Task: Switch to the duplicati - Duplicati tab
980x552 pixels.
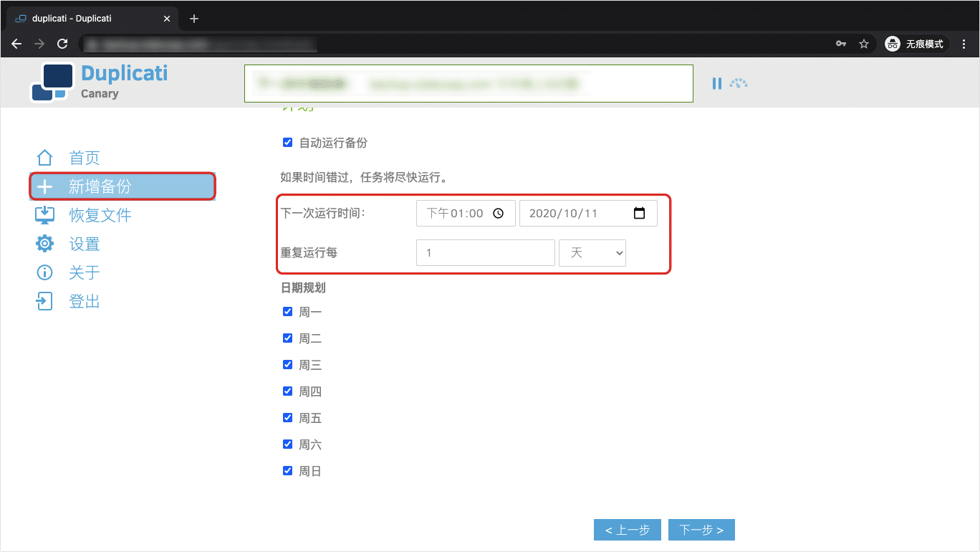Action: point(92,19)
